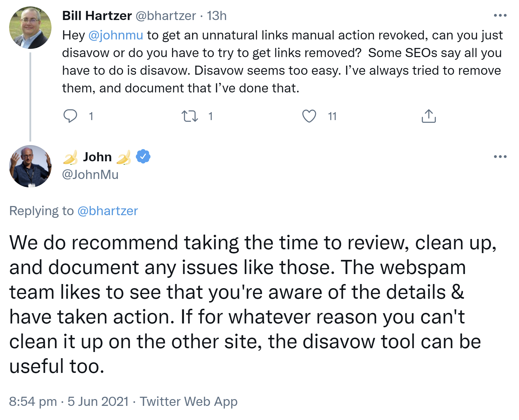Like Bill Hartzer's tweet with the heart
The image size is (519, 420).
(x=309, y=116)
